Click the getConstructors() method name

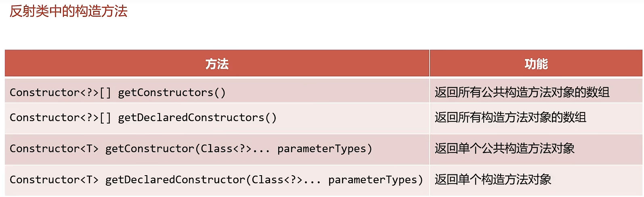(x=172, y=93)
